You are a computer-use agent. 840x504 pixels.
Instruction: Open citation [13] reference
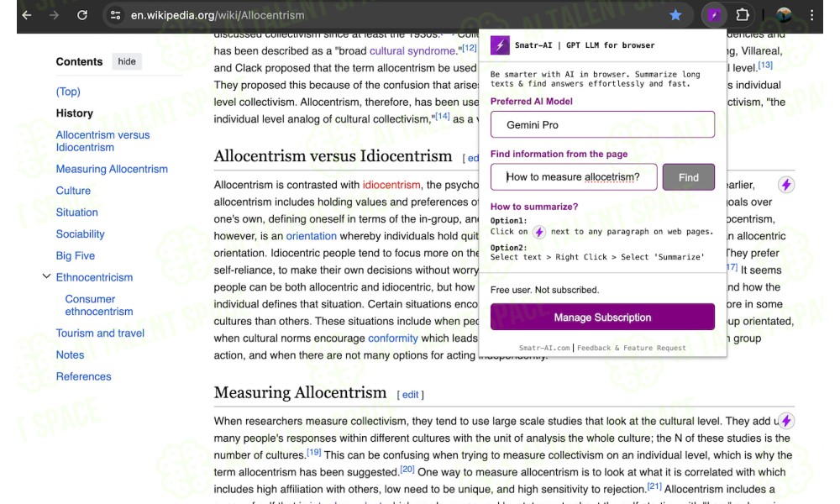tap(765, 65)
